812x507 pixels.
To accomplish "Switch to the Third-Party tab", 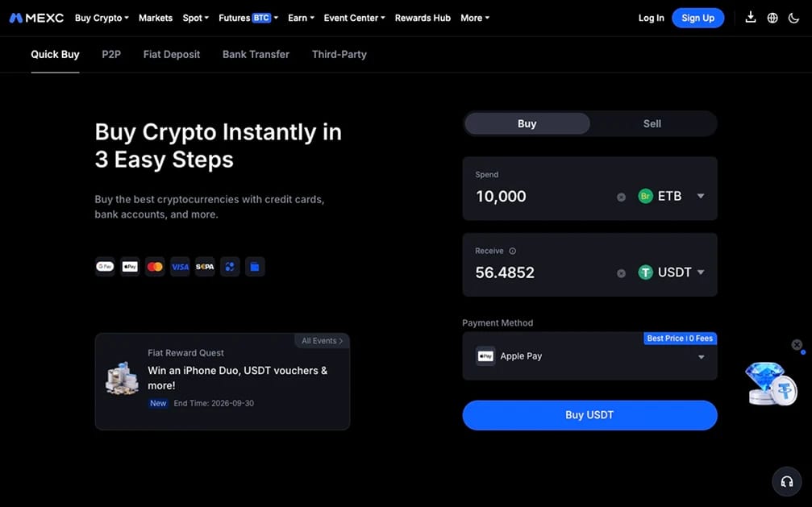I will tap(339, 54).
